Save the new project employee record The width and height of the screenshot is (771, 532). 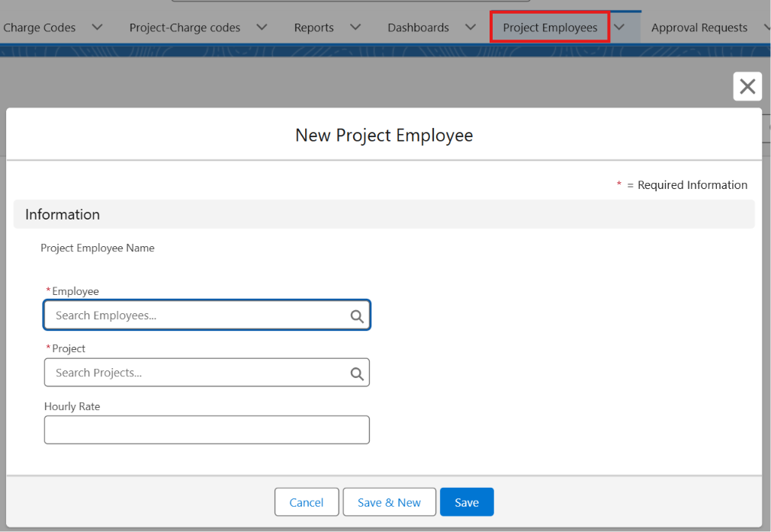point(467,502)
